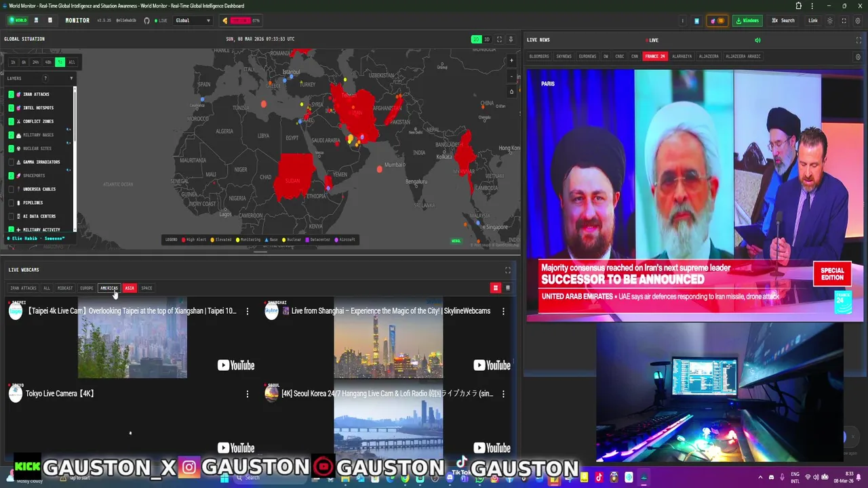Viewport: 868px width, 488px height.
Task: Show Americas webcams filter
Action: (x=109, y=288)
